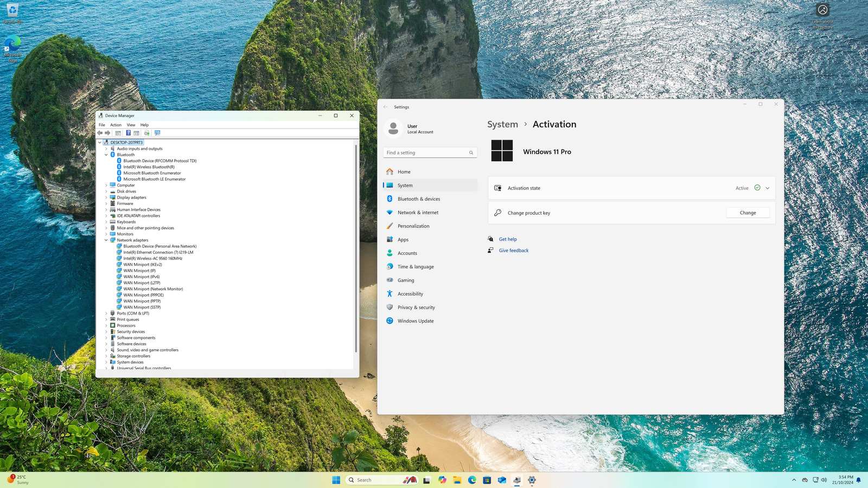Show hidden icons in system tray
Viewport: 868px width, 488px height.
coord(794,480)
